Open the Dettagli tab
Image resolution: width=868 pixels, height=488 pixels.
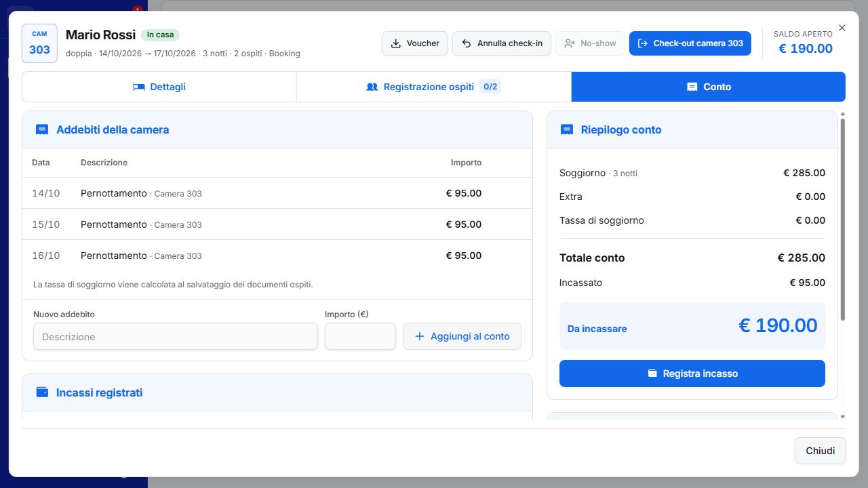click(159, 87)
